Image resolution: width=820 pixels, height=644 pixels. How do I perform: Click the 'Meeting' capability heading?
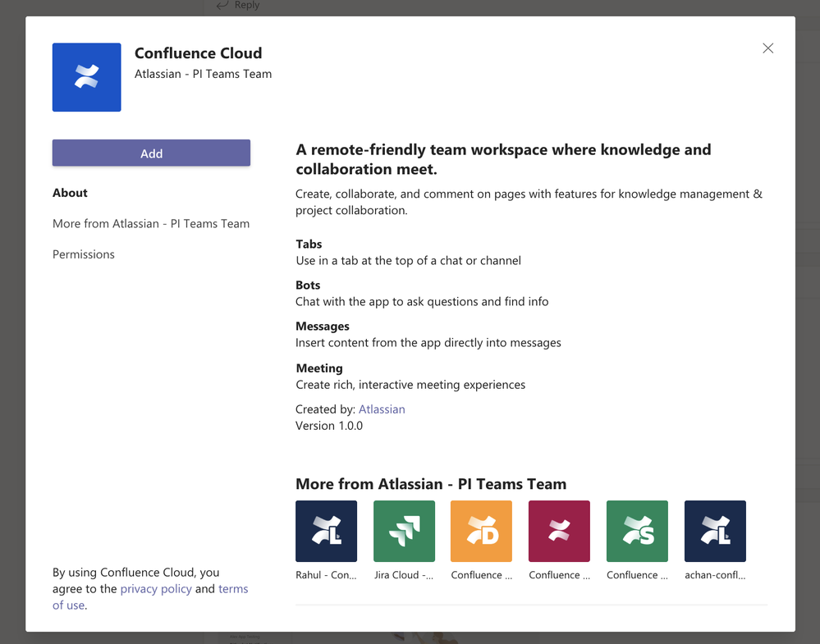319,368
